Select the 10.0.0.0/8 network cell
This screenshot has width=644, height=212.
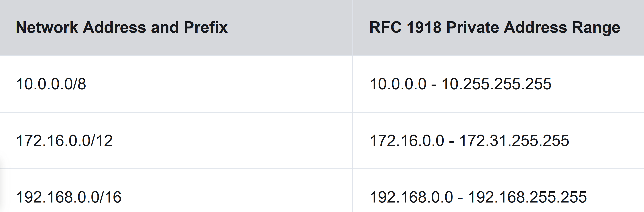tap(51, 84)
